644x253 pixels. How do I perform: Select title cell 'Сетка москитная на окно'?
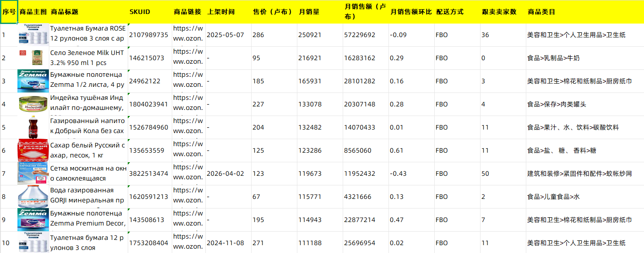point(89,174)
